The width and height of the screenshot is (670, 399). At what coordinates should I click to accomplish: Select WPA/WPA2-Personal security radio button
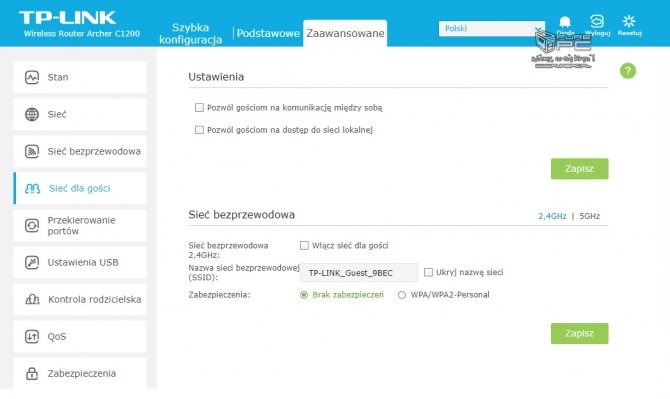(x=402, y=295)
